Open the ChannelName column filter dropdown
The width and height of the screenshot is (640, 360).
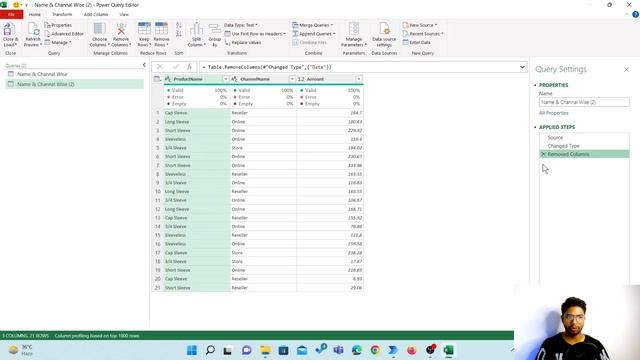point(292,79)
